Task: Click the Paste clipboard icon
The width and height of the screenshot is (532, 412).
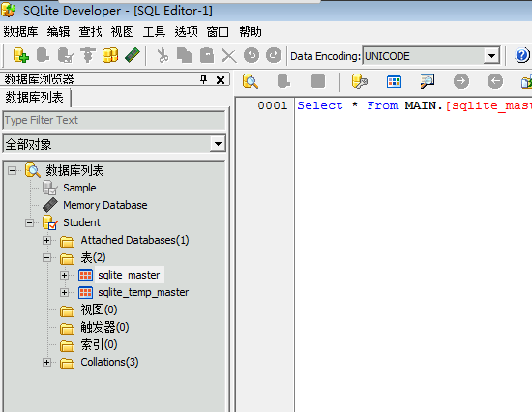Action: (x=207, y=55)
